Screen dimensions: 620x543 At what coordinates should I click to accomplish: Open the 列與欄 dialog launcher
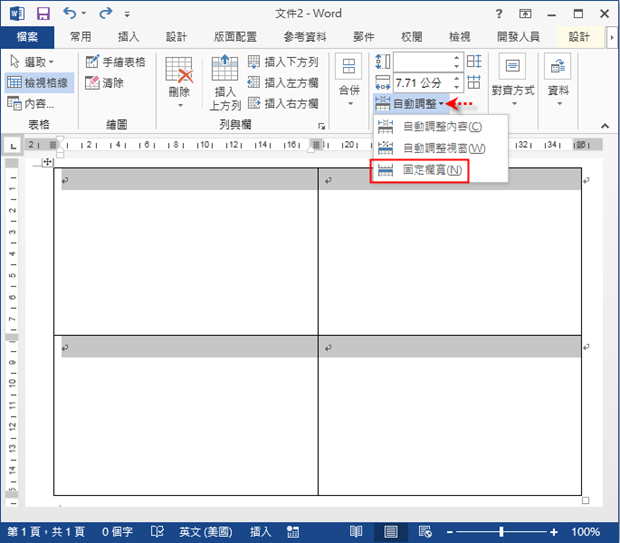(321, 126)
